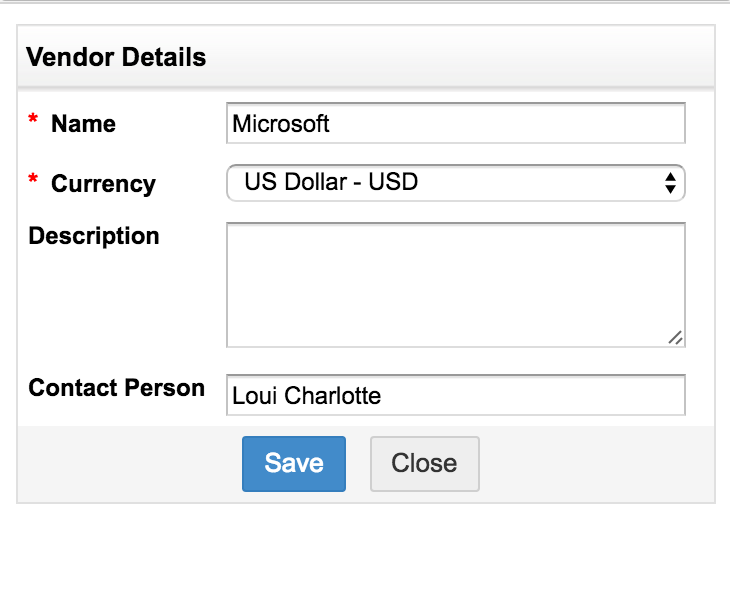The width and height of the screenshot is (730, 594).
Task: Click the Loui Charlotte text entry
Action: 306,396
